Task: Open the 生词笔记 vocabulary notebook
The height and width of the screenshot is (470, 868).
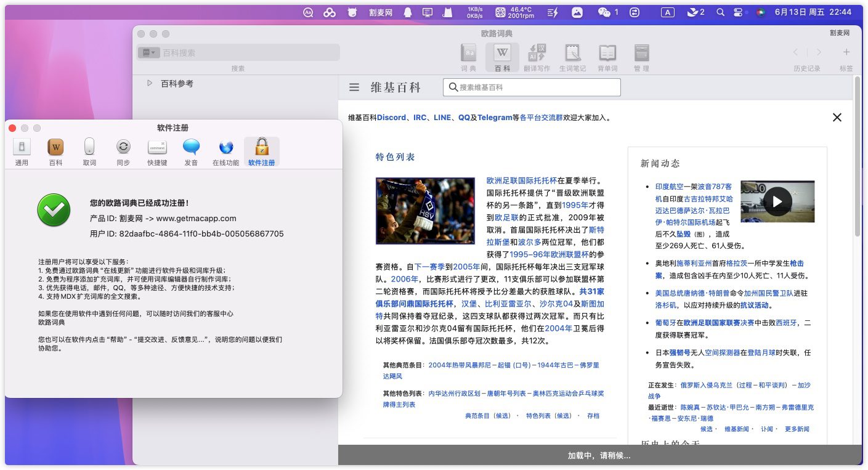Action: pos(572,57)
